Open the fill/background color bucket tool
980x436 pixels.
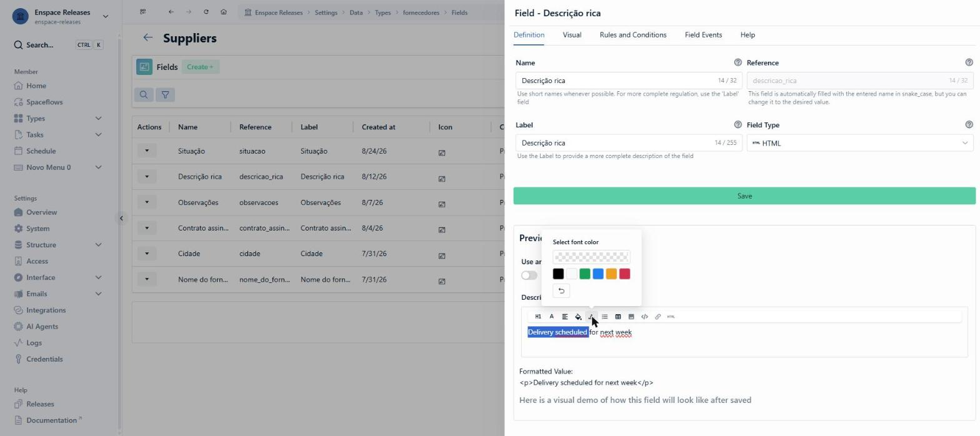tap(578, 317)
